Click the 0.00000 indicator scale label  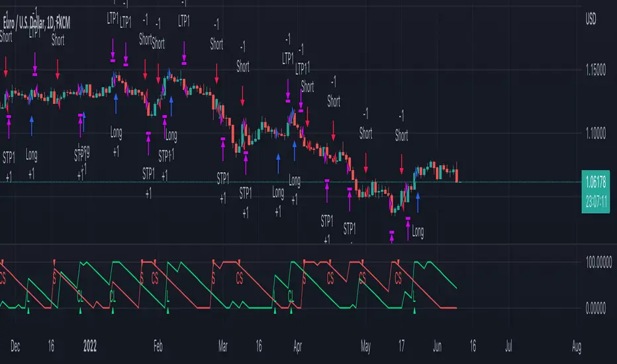click(x=596, y=308)
